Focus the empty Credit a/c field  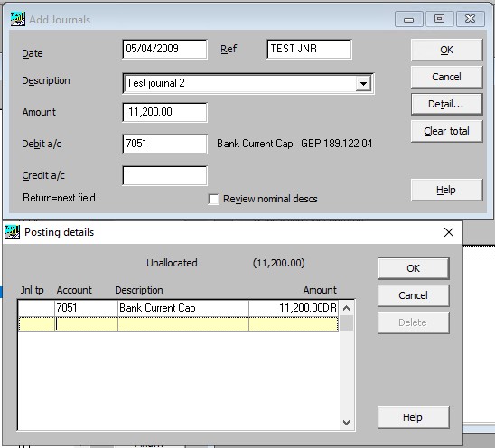(x=164, y=175)
